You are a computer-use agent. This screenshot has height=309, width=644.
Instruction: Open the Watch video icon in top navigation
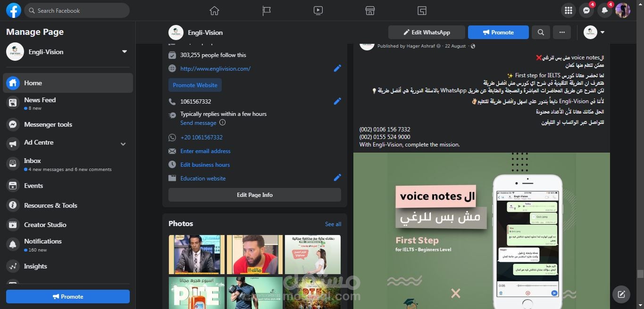coord(318,10)
